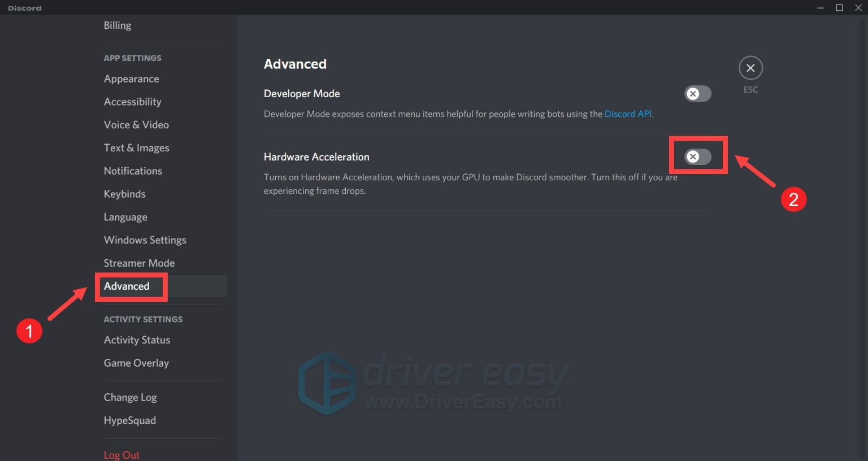Open Text & Images settings

pyautogui.click(x=136, y=147)
